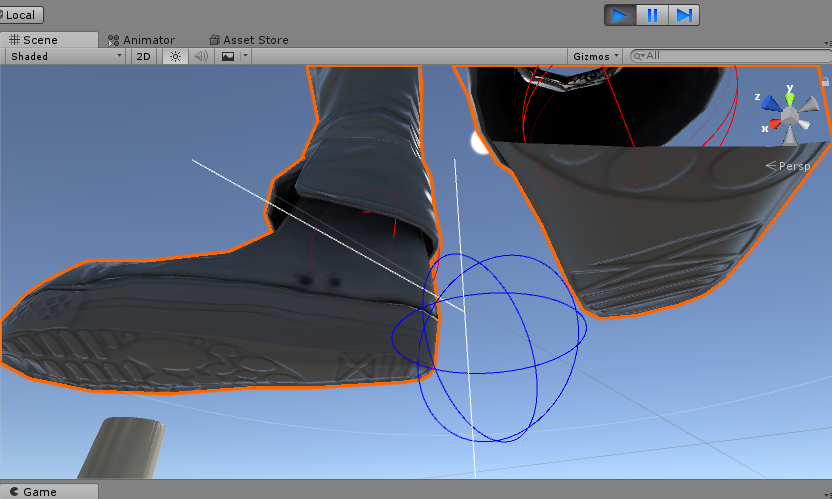Screen dimensions: 832x499
Task: Click the green Y axis gizmo cone
Action: pyautogui.click(x=789, y=96)
